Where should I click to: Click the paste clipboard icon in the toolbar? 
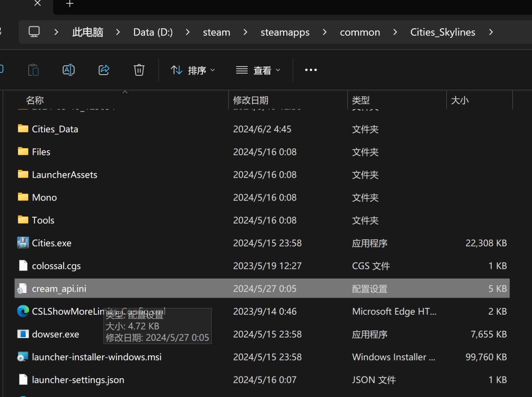point(33,70)
